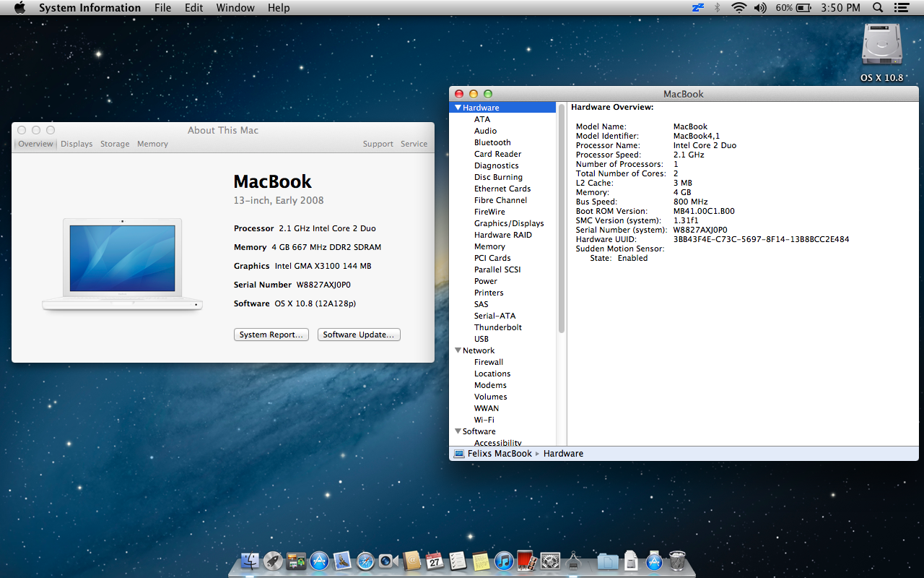Select Graphics/Displays in sidebar
This screenshot has height=578, width=924.
pyautogui.click(x=509, y=223)
